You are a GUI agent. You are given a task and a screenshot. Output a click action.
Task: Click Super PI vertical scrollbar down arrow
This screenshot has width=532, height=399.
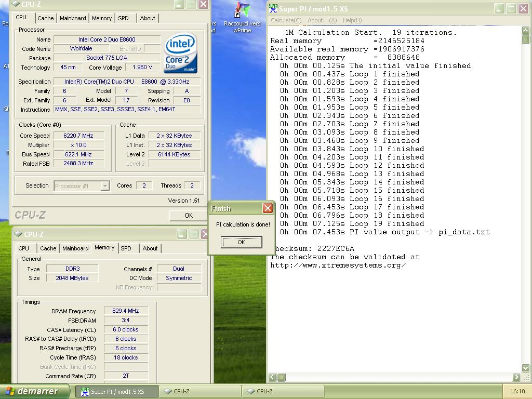coord(526,368)
